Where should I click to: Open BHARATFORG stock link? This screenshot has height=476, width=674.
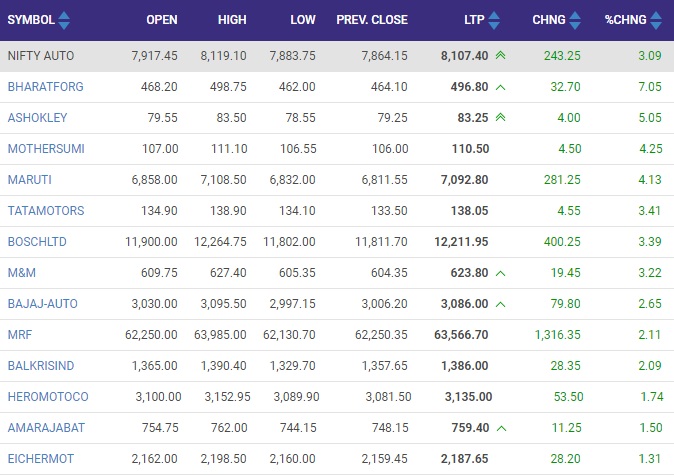point(46,87)
